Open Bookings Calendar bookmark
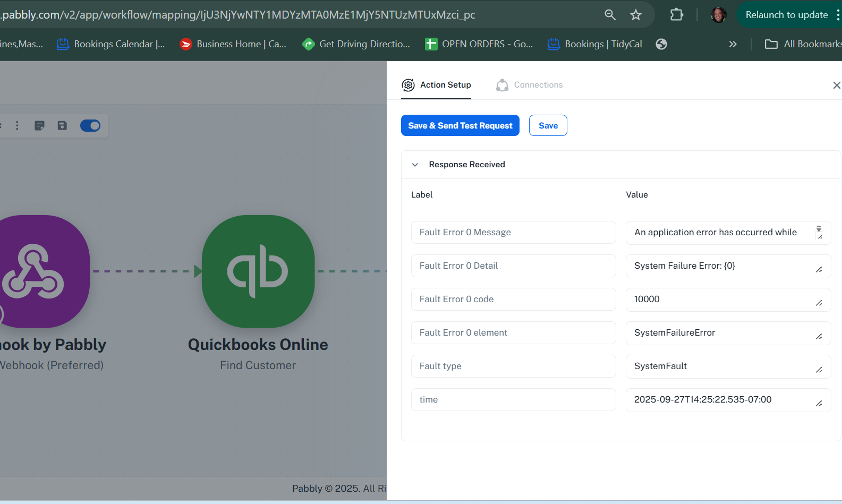This screenshot has height=504, width=842. [111, 44]
